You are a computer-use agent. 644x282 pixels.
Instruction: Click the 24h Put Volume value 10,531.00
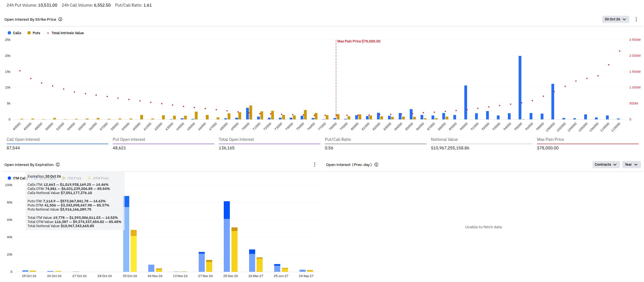(48, 5)
